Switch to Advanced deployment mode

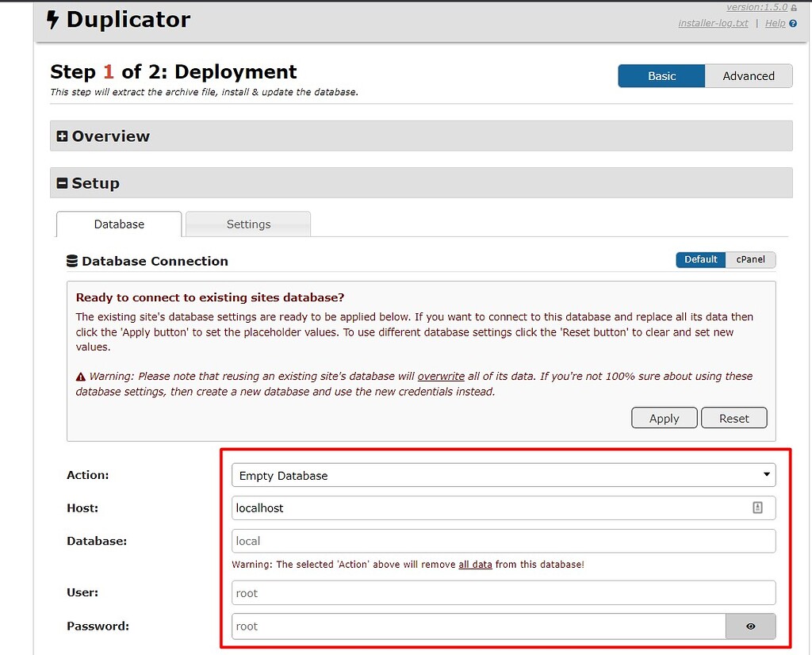pyautogui.click(x=749, y=76)
